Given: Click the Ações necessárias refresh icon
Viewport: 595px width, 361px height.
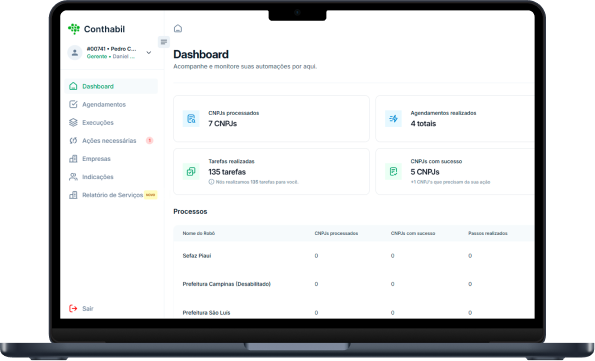Looking at the screenshot, I should pos(73,140).
